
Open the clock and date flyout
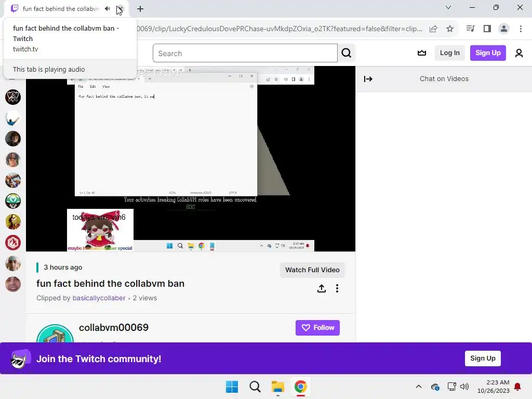[x=494, y=387]
